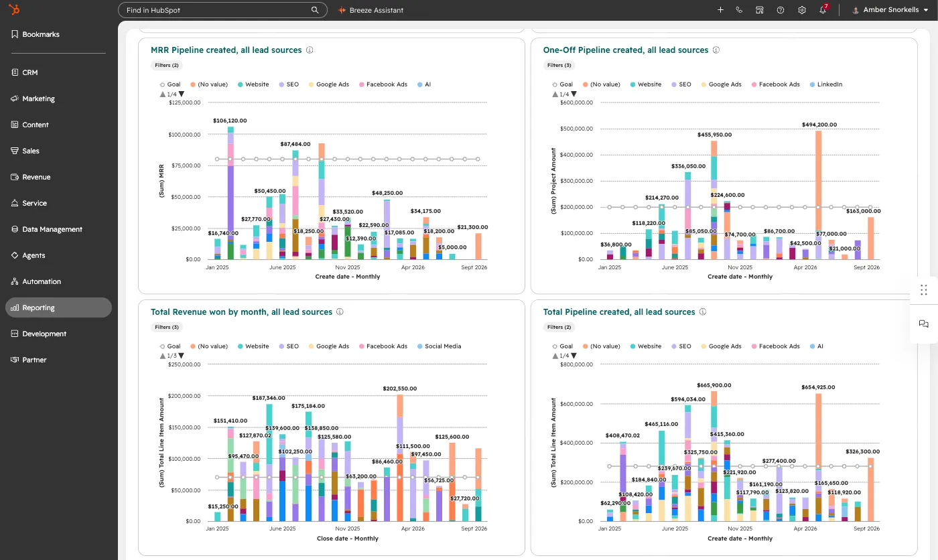The height and width of the screenshot is (560, 938).
Task: Open the Total Revenue won by month report title
Action: [x=242, y=312]
